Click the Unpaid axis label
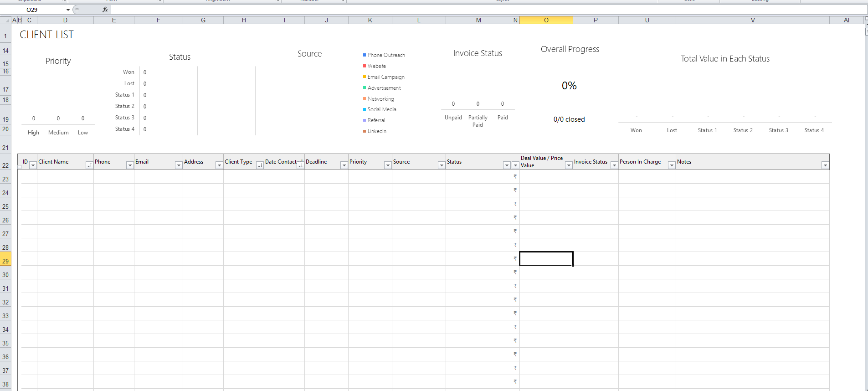 [453, 118]
